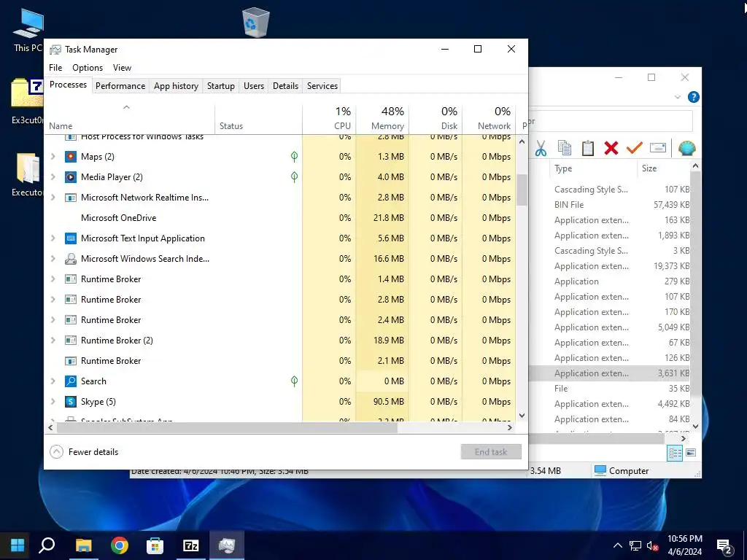The image size is (747, 560).
Task: Click the Task Manager horizontal scrollbar thumb
Action: coord(227,427)
